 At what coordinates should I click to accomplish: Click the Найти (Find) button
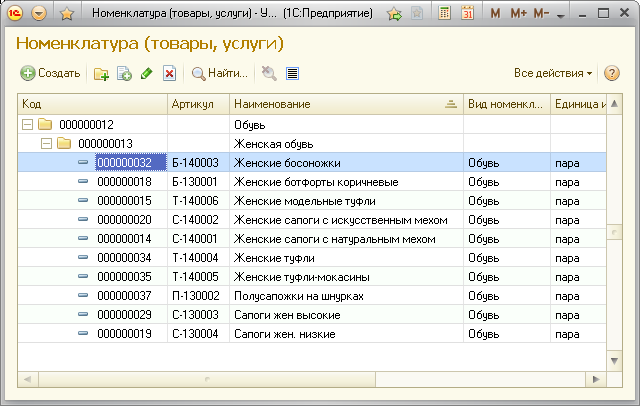219,73
